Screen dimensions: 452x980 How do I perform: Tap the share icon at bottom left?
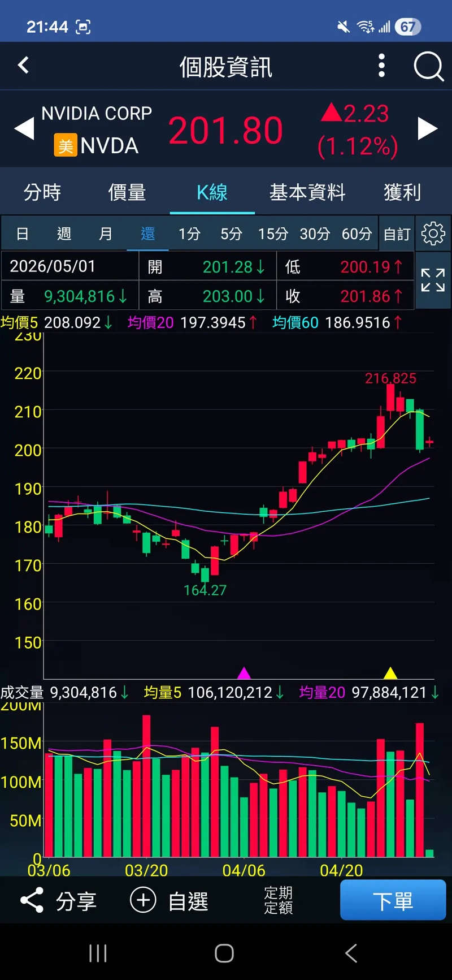pos(32,900)
